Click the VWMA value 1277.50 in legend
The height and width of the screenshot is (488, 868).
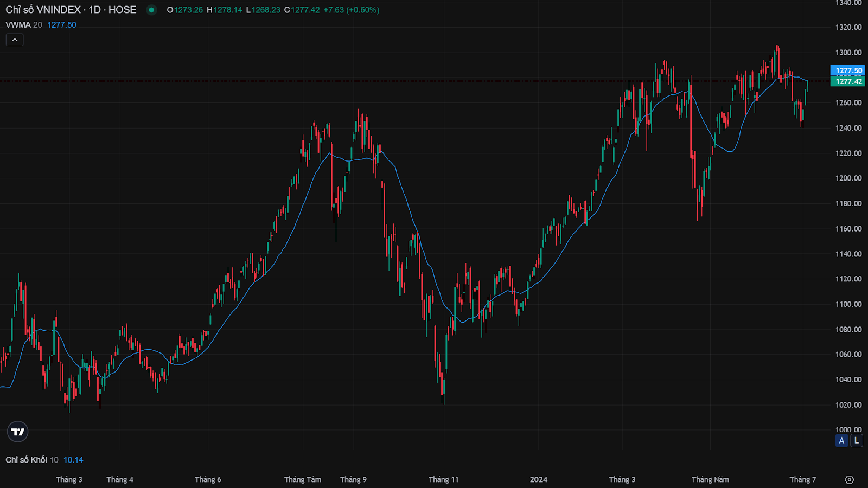[x=62, y=25]
